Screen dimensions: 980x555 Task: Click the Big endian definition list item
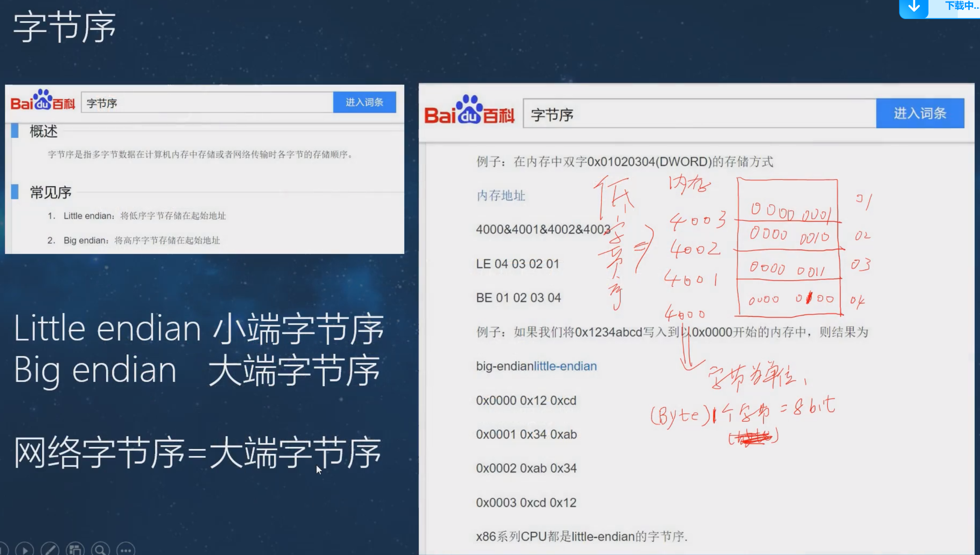(x=134, y=241)
